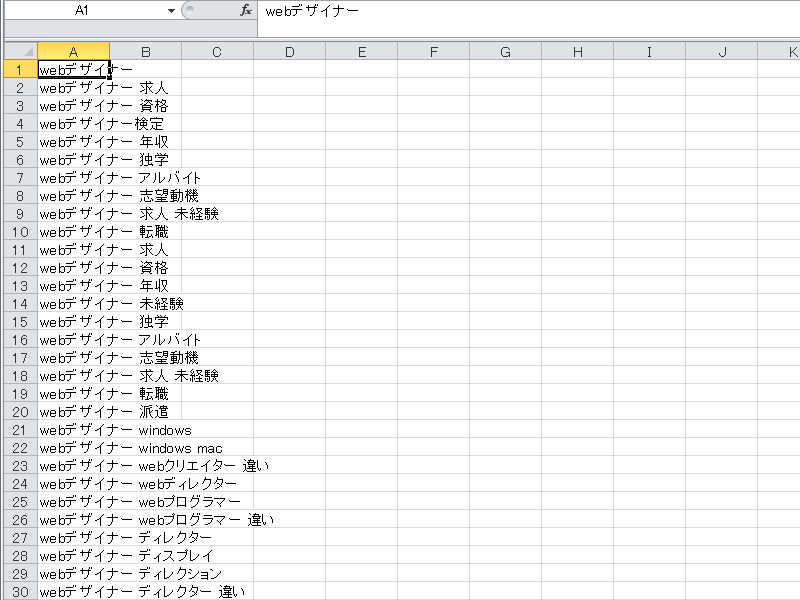The image size is (800, 600).
Task: Click row 25 cell 'webデザイナー webプログラマー'
Action: coord(73,502)
